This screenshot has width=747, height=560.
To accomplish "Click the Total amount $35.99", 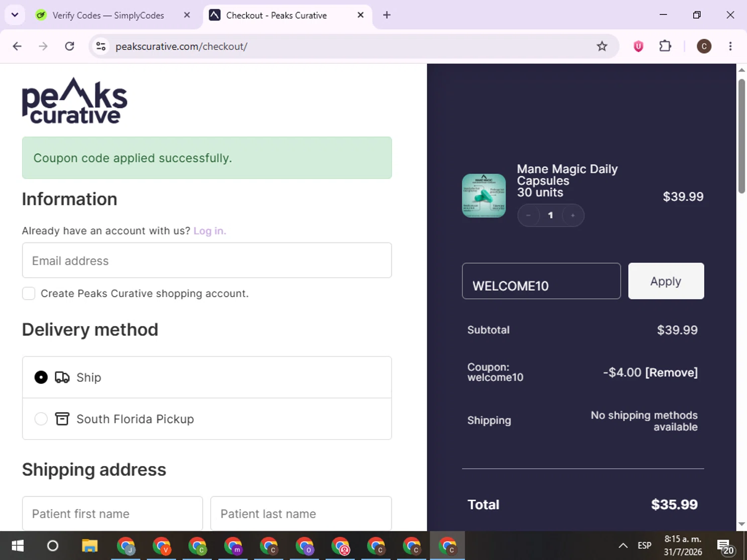I will (674, 505).
